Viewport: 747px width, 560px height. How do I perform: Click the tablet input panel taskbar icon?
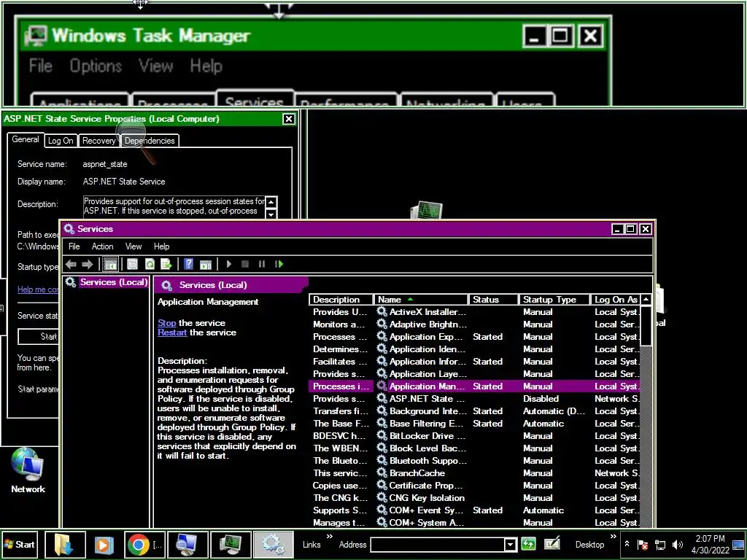pos(553,544)
